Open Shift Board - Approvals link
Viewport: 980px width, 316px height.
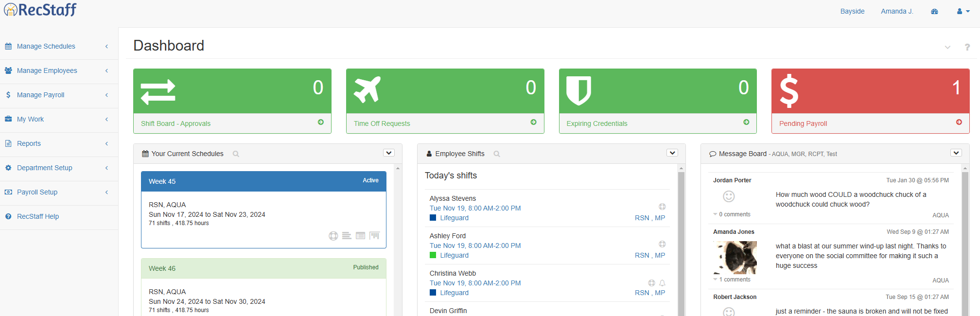click(175, 123)
